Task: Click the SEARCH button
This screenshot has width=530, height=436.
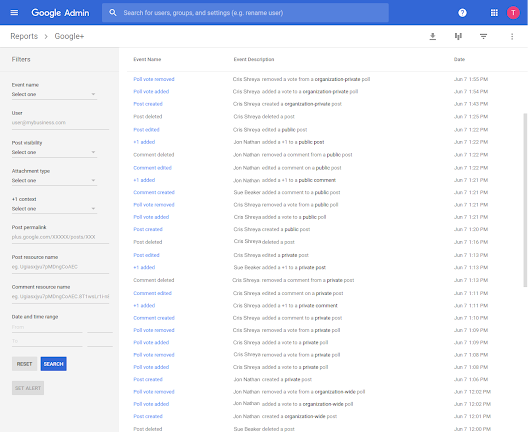Action: pyautogui.click(x=53, y=364)
